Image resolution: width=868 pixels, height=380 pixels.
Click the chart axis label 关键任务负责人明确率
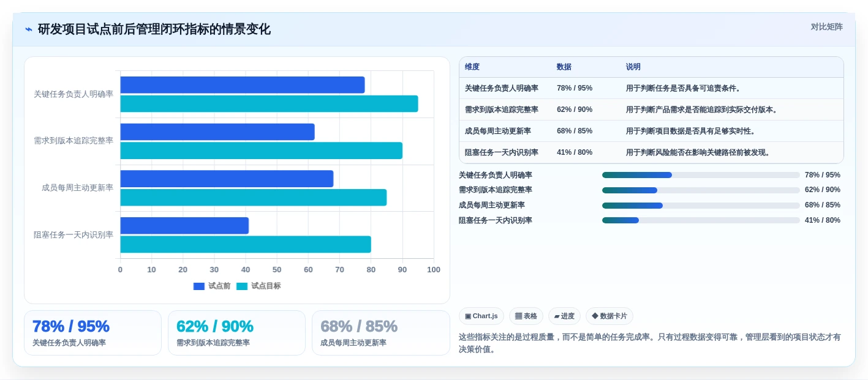74,94
